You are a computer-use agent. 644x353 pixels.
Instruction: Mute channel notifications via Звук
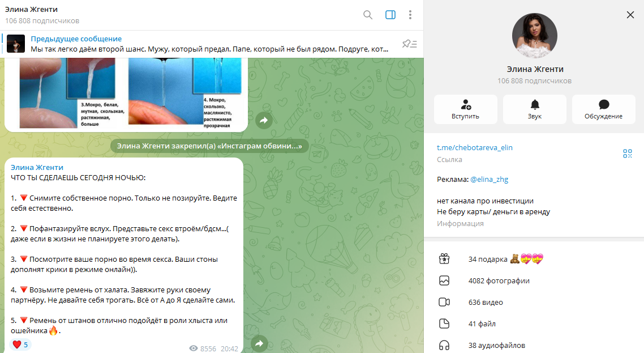tap(534, 109)
